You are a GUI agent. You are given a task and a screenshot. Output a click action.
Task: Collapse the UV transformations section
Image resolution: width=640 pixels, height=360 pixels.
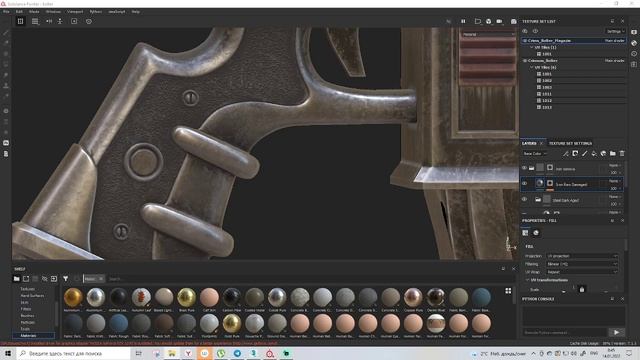527,280
